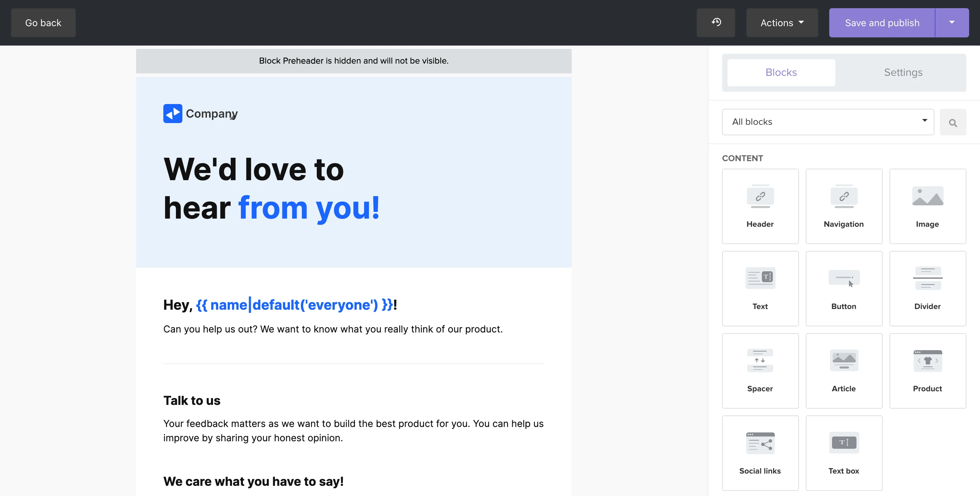Select the Divider block icon

click(x=927, y=278)
